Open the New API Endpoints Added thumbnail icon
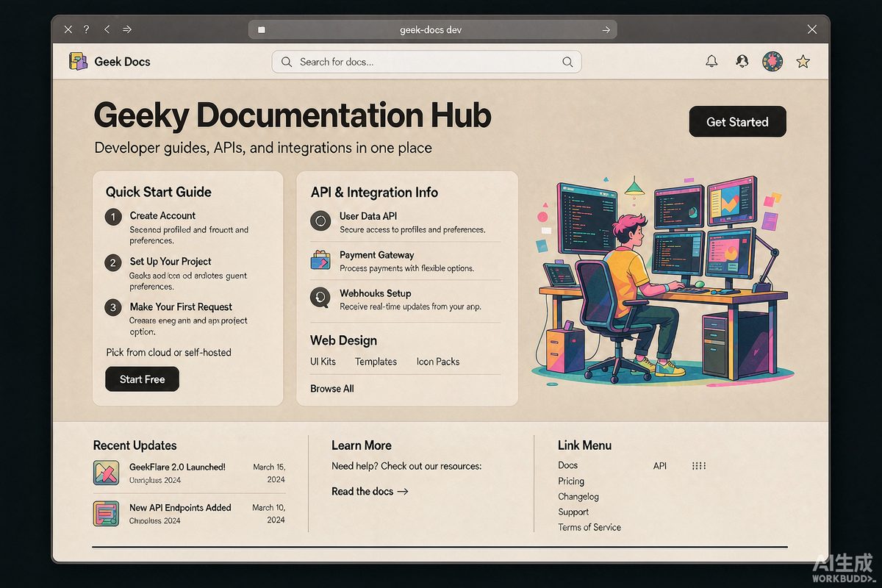The height and width of the screenshot is (588, 882). [x=106, y=513]
